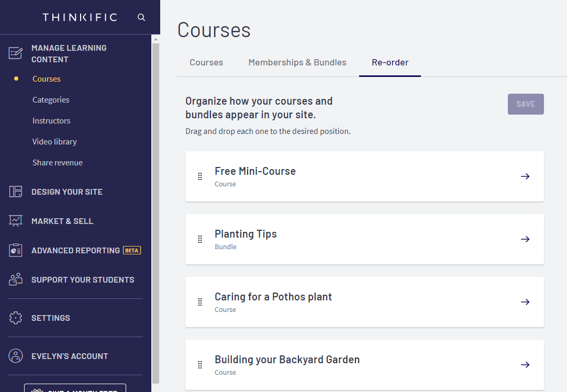Open Free Mini-Course via its arrow
Screen dimensions: 567x392
click(x=525, y=176)
